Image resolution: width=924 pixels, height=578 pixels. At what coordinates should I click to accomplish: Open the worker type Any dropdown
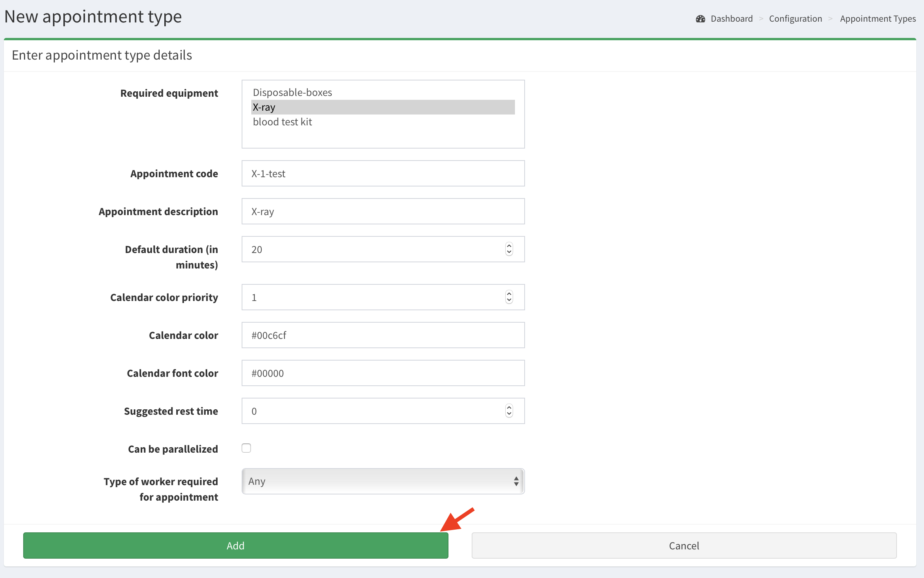[x=383, y=481]
